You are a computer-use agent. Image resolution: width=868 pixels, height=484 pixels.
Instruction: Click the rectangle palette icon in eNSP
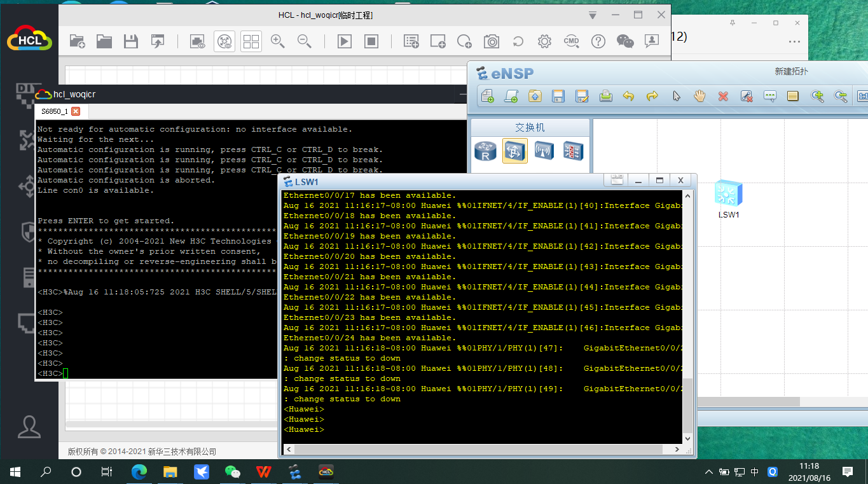tap(793, 96)
